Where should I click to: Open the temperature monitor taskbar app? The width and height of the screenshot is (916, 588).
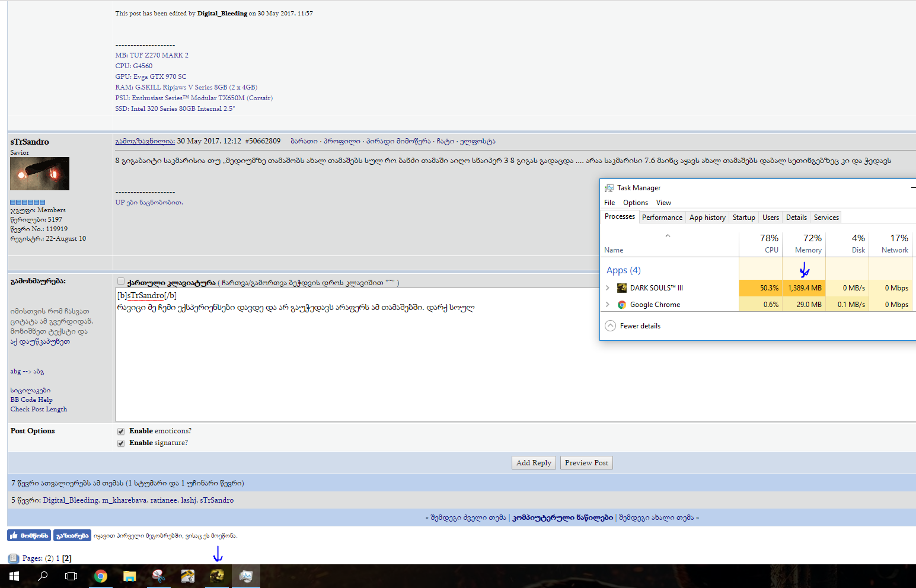click(x=187, y=576)
